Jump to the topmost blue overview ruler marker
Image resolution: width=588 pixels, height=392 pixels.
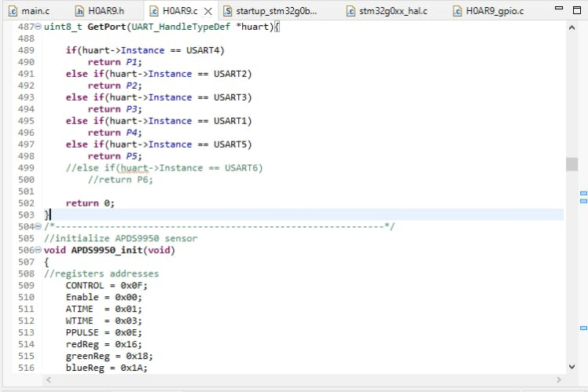(583, 192)
